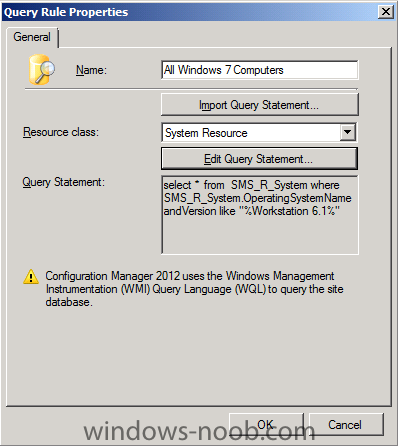Open Edit Query Statement dialog
This screenshot has height=446, width=398.
pos(259,159)
